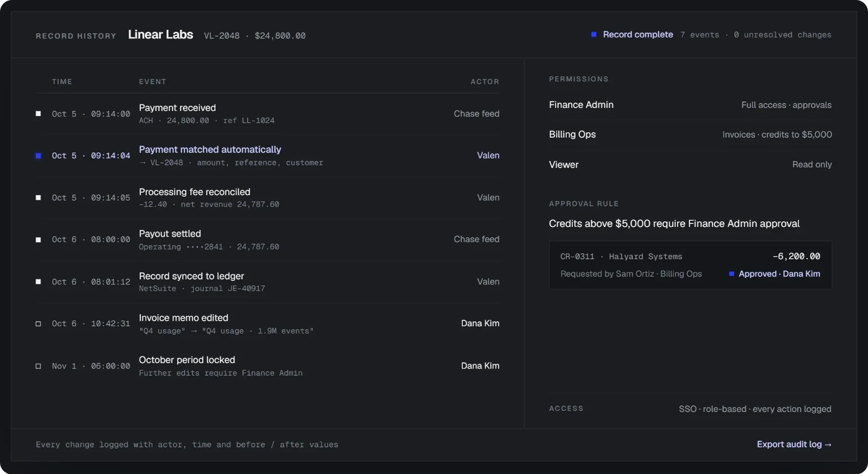The width and height of the screenshot is (868, 474).
Task: Click Valen actor on Payment matched row
Action: pos(489,155)
